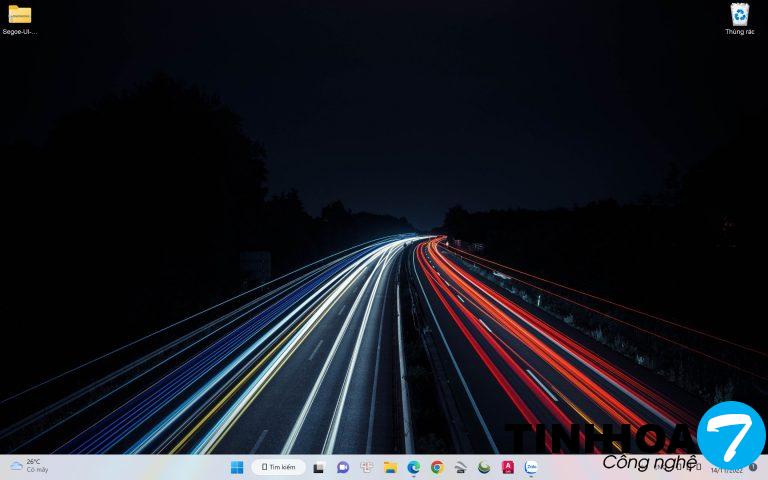The width and height of the screenshot is (768, 480).
Task: Open the Zalo app from taskbar
Action: click(531, 467)
